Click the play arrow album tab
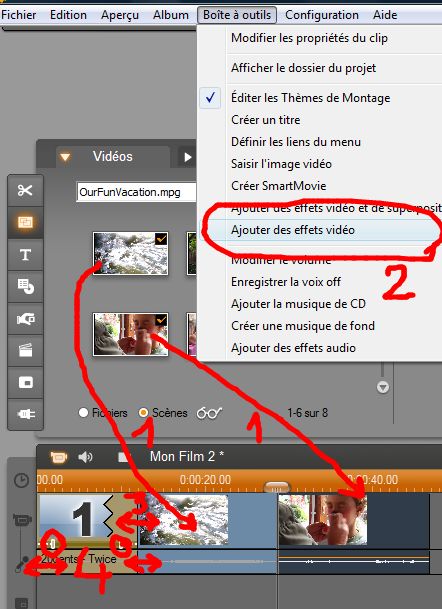The height and width of the screenshot is (609, 442). pos(188,157)
